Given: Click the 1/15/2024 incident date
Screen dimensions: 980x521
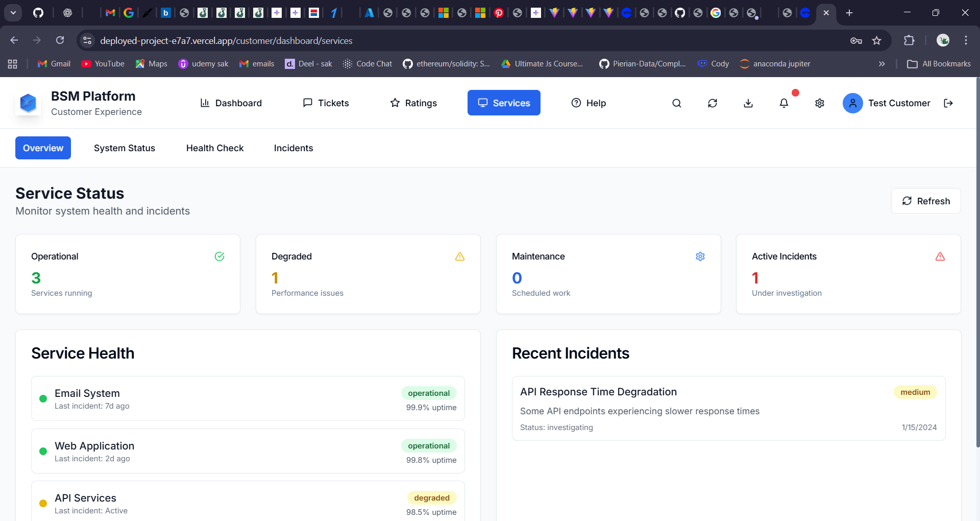Looking at the screenshot, I should [x=919, y=428].
